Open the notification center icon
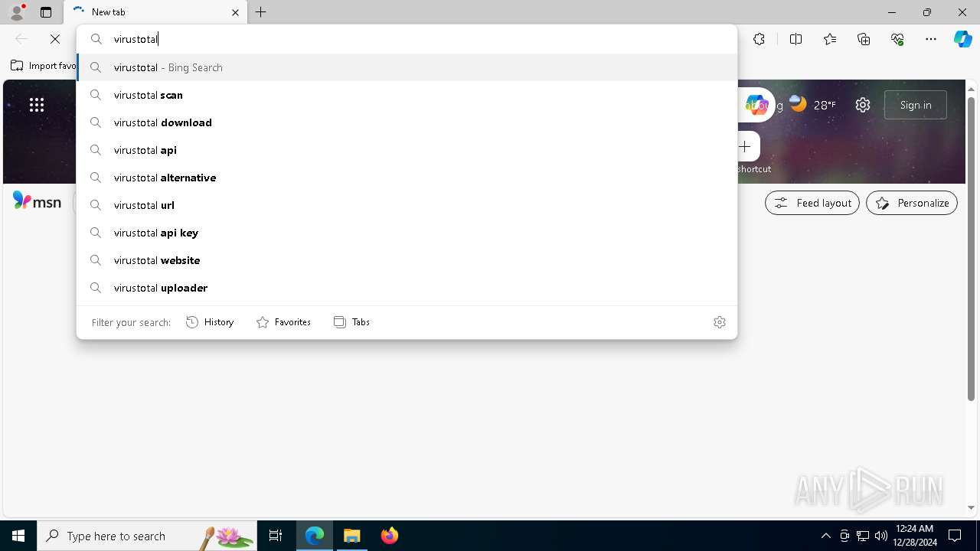The width and height of the screenshot is (980, 551). [955, 536]
